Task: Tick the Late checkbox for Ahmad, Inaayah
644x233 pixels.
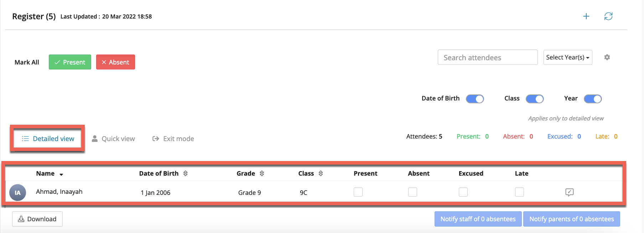Action: coord(519,192)
